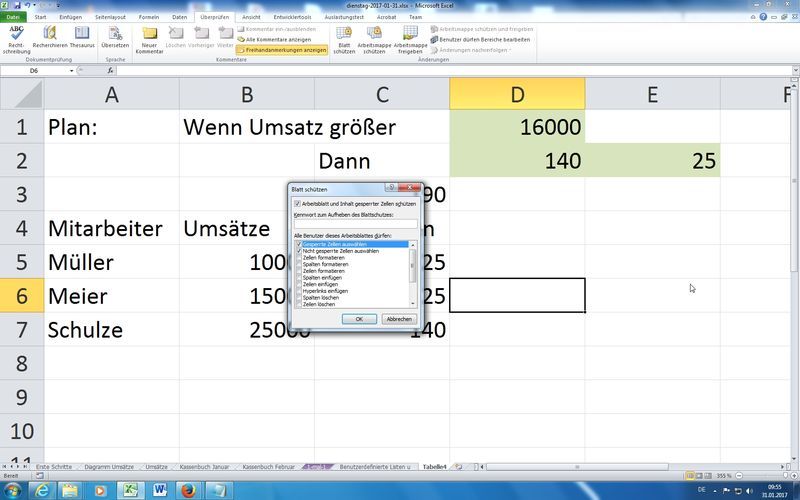Uncheck Gesperrte Zellen auswählen

click(298, 244)
